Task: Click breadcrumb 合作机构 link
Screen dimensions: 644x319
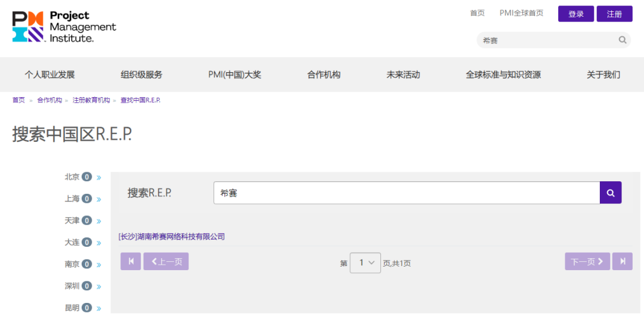Action: [x=49, y=100]
